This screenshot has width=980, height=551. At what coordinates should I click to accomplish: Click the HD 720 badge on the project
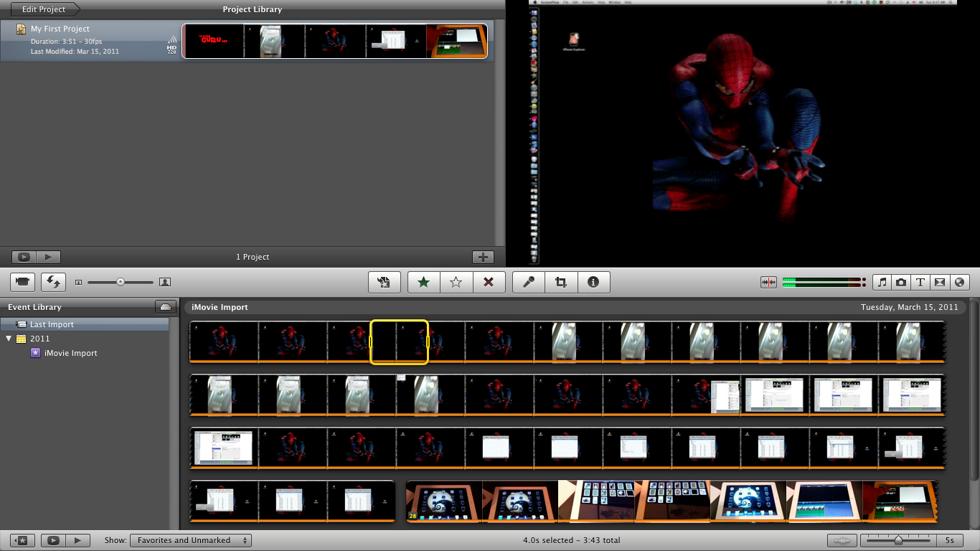(171, 50)
